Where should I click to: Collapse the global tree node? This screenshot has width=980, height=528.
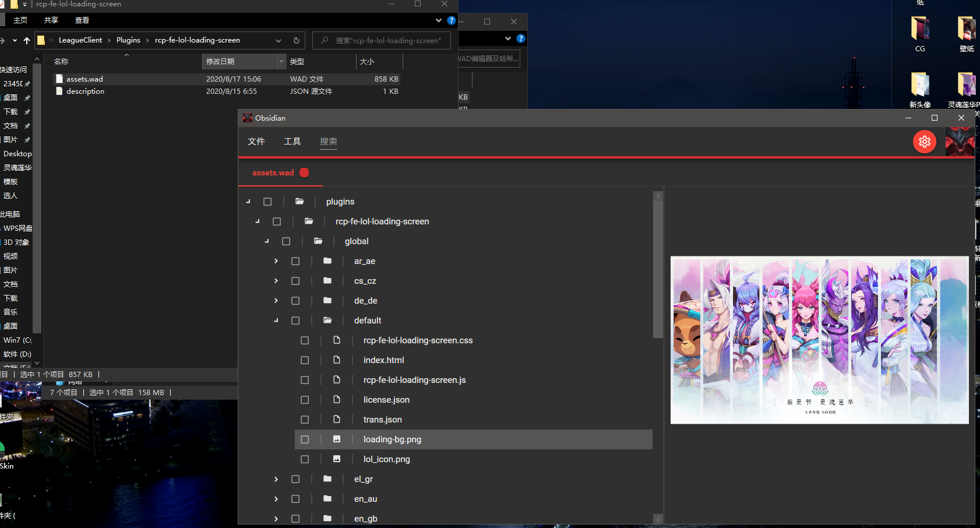click(267, 241)
